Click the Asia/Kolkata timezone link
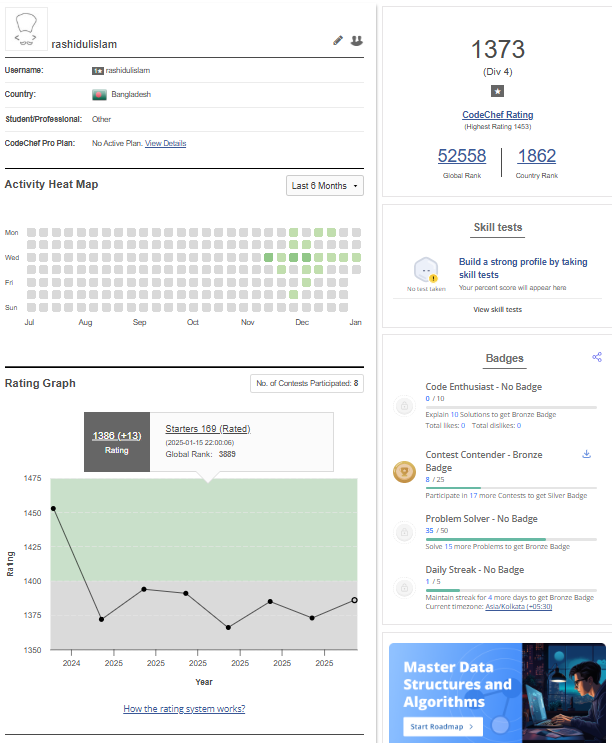This screenshot has height=743, width=612. (x=519, y=607)
